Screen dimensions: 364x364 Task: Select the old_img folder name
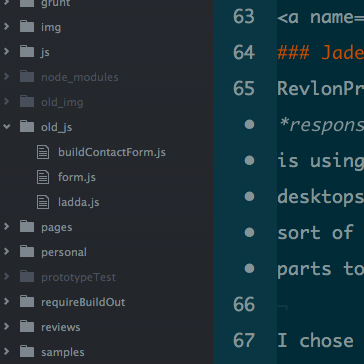click(62, 102)
